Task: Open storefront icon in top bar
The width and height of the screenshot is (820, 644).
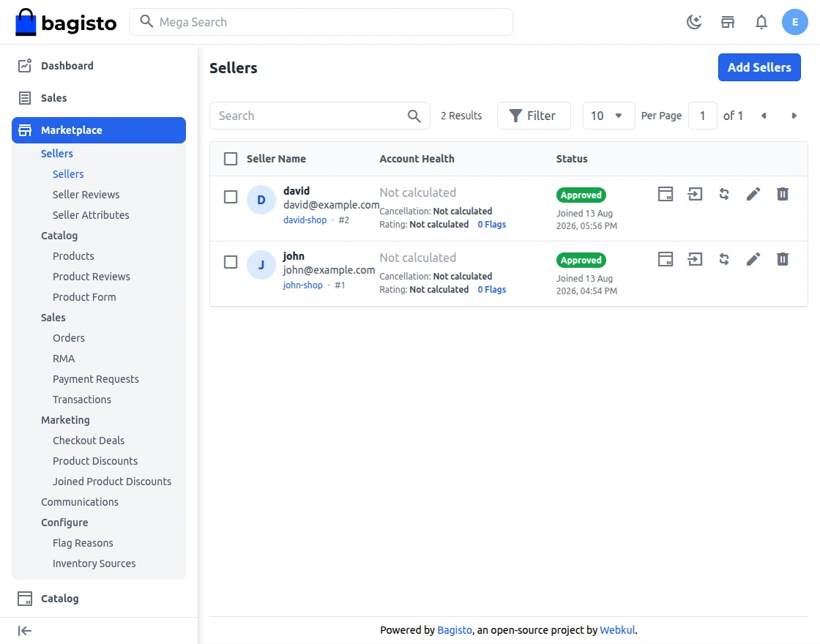Action: (728, 22)
